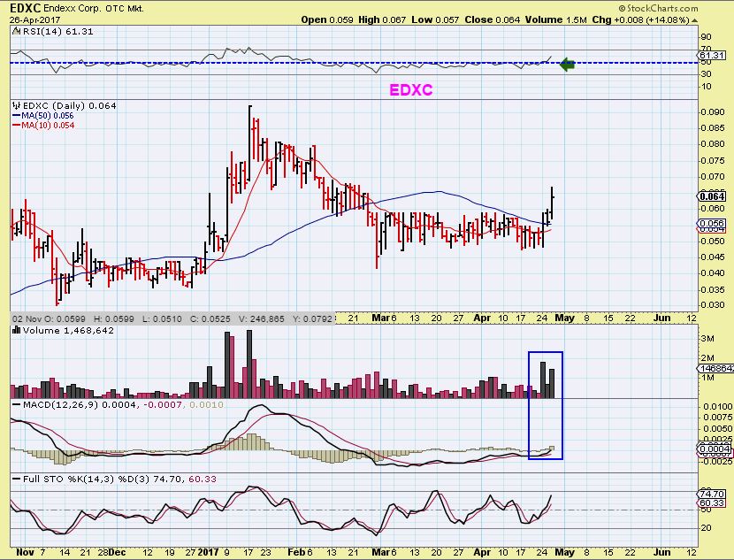
Task: Click the 61.31 value tag on the RSI axis
Action: pyautogui.click(x=712, y=55)
